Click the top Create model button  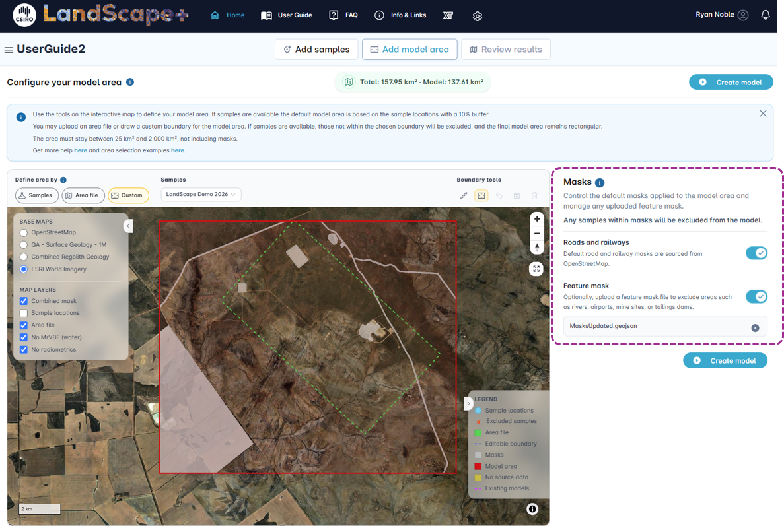click(x=731, y=82)
